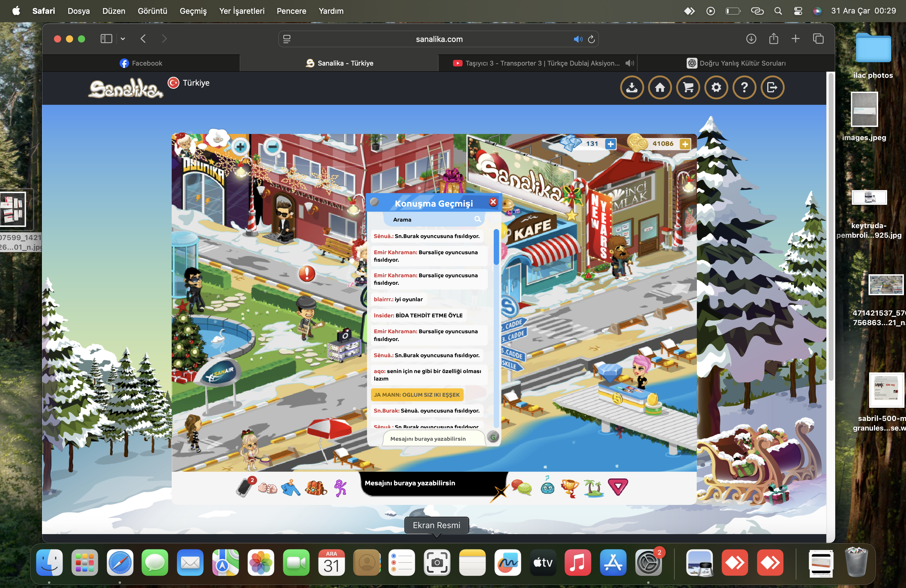Go to Sanalika home button

click(x=660, y=87)
